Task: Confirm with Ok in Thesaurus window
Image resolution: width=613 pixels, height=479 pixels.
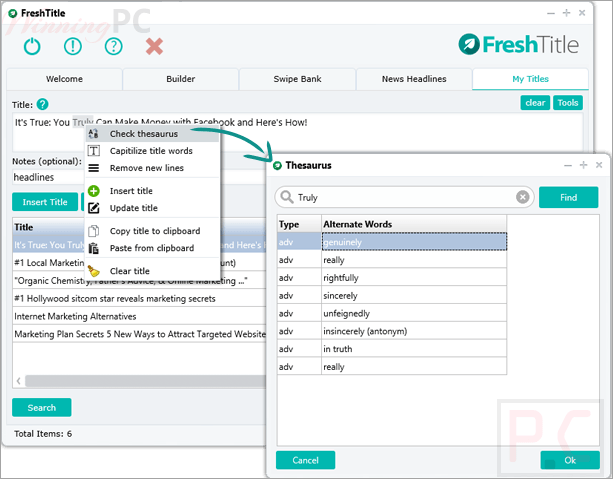Action: coord(570,460)
